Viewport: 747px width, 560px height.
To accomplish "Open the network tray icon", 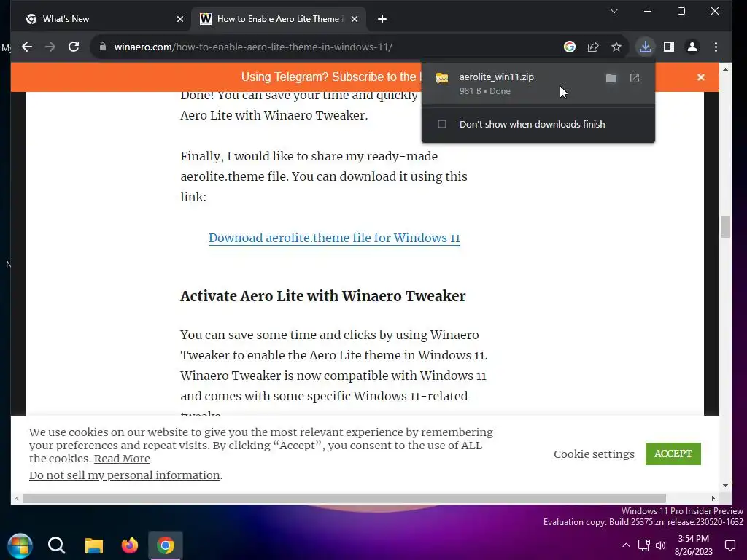I will tap(643, 545).
